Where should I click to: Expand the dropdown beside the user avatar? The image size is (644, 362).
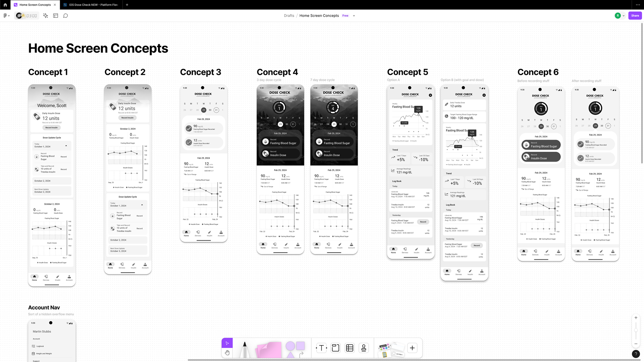click(624, 16)
